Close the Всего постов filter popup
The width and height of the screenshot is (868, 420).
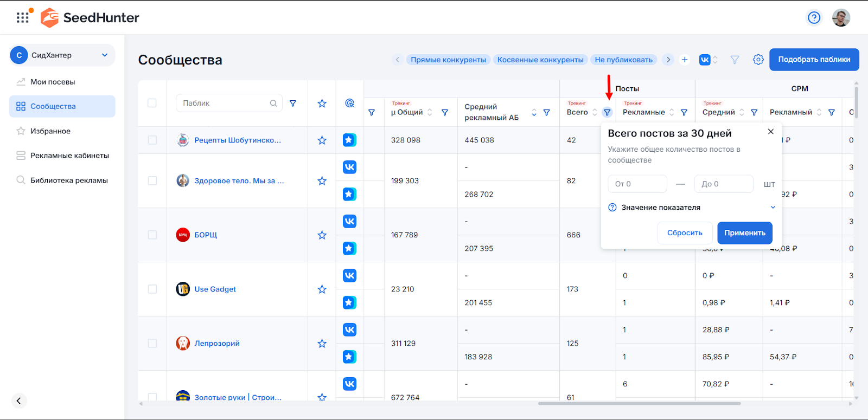770,132
